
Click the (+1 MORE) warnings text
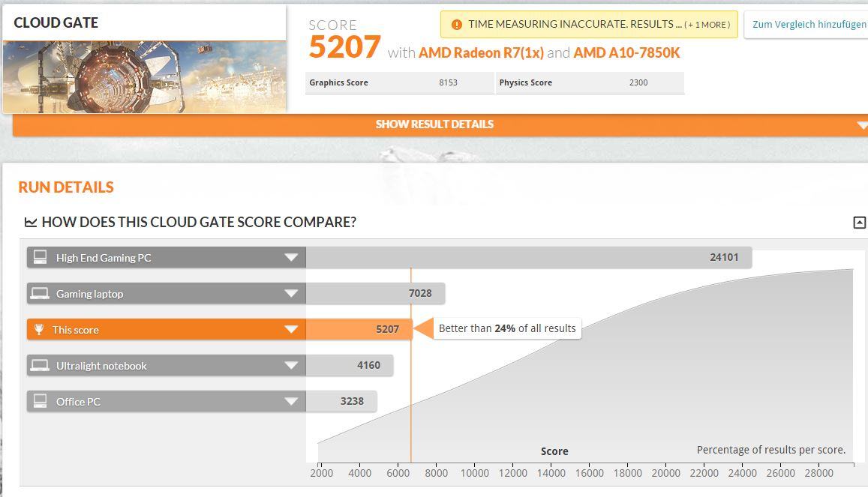707,25
